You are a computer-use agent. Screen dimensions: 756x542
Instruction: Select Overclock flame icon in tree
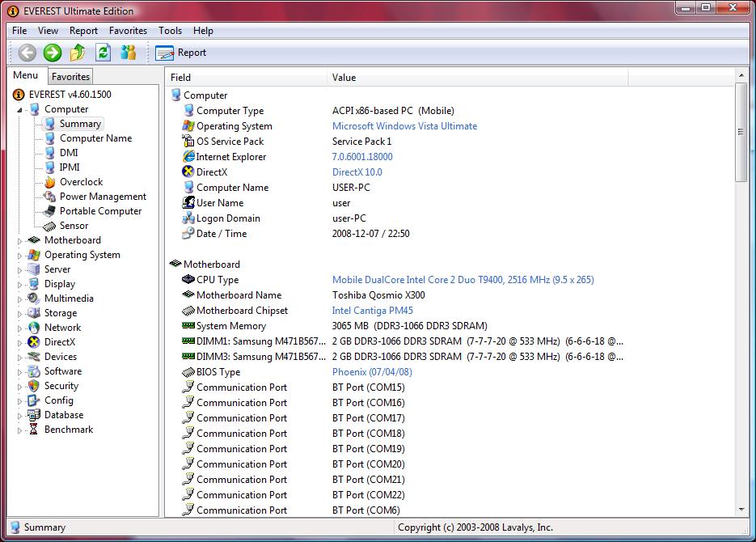click(x=49, y=182)
